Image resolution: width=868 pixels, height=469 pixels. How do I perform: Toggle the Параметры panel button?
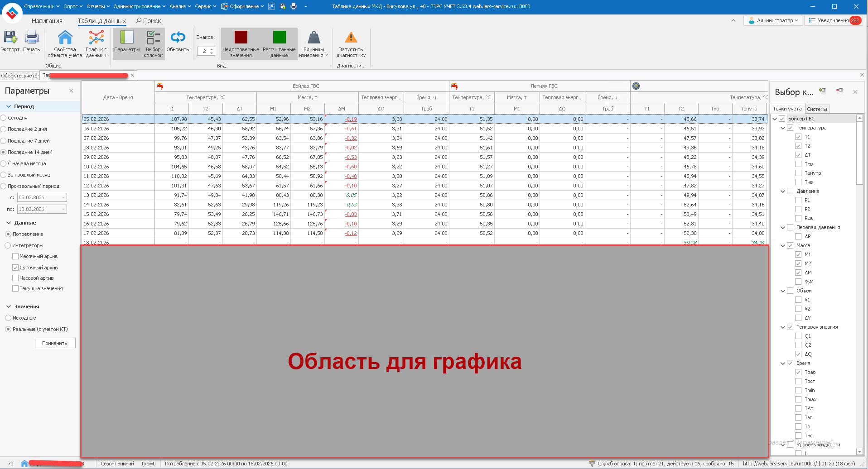tap(127, 38)
